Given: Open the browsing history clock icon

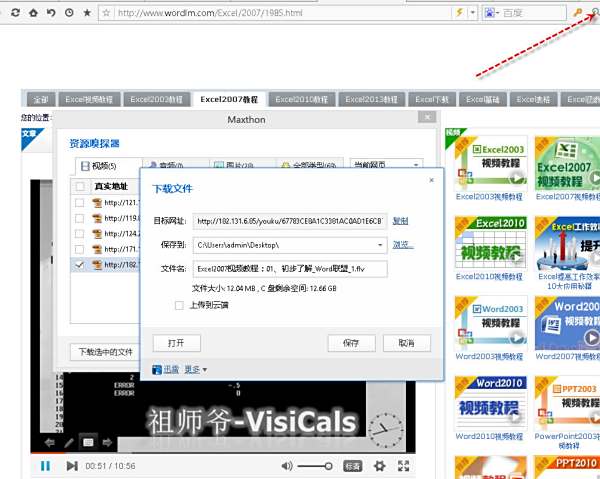Looking at the screenshot, I should [69, 13].
